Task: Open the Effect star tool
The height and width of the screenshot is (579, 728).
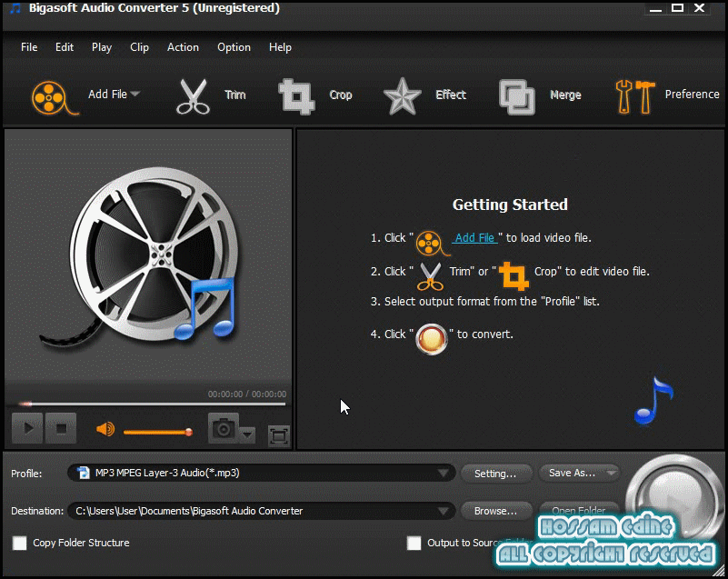Action: [x=402, y=96]
